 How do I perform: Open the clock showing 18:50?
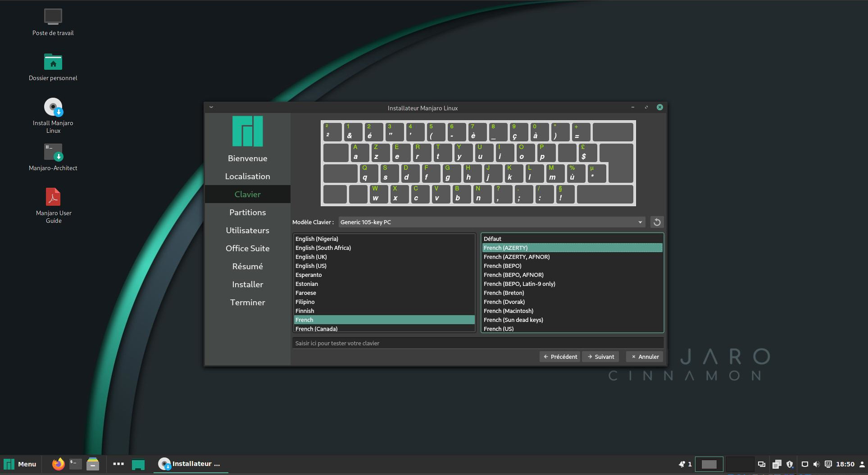click(845, 464)
